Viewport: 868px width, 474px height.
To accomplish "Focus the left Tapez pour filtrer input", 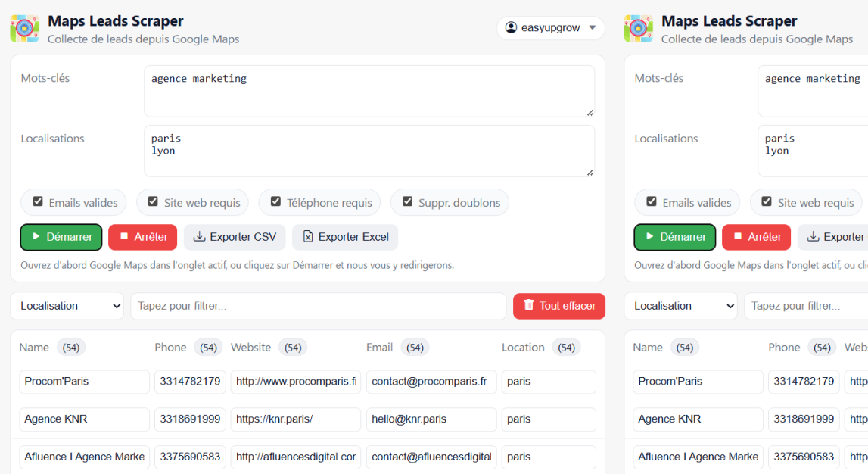I will 318,306.
